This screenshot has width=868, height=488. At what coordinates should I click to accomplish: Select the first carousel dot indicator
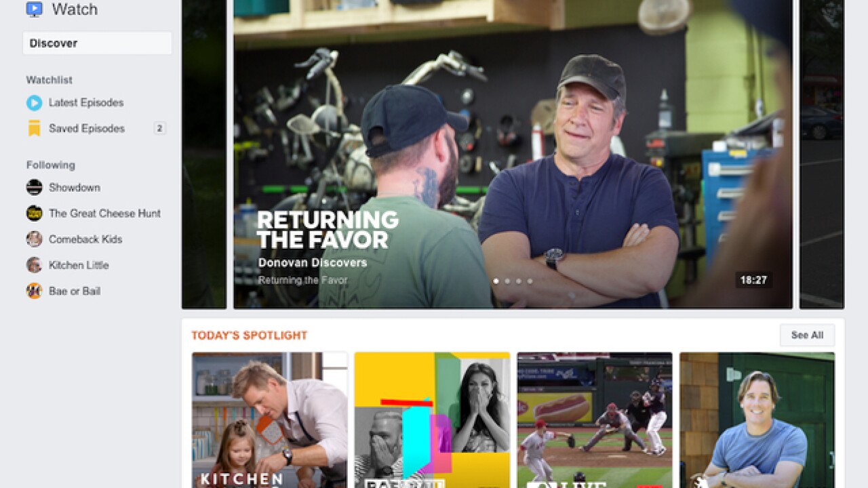pyautogui.click(x=496, y=281)
